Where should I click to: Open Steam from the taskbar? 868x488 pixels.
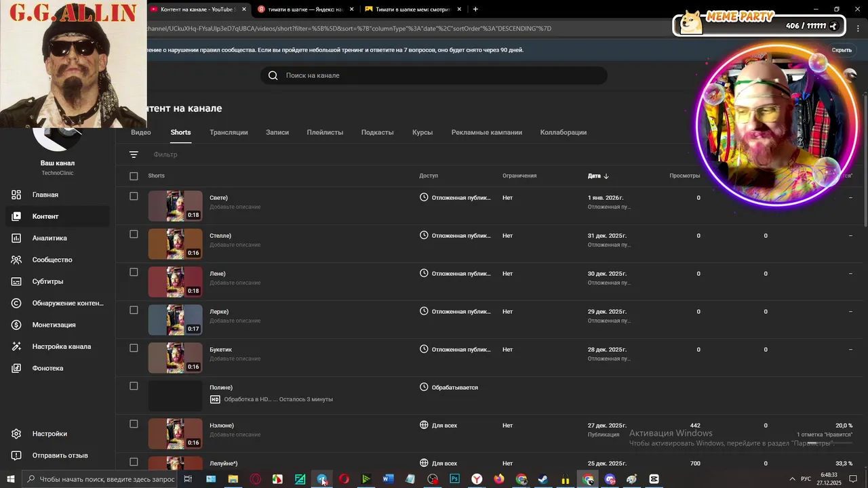(543, 479)
